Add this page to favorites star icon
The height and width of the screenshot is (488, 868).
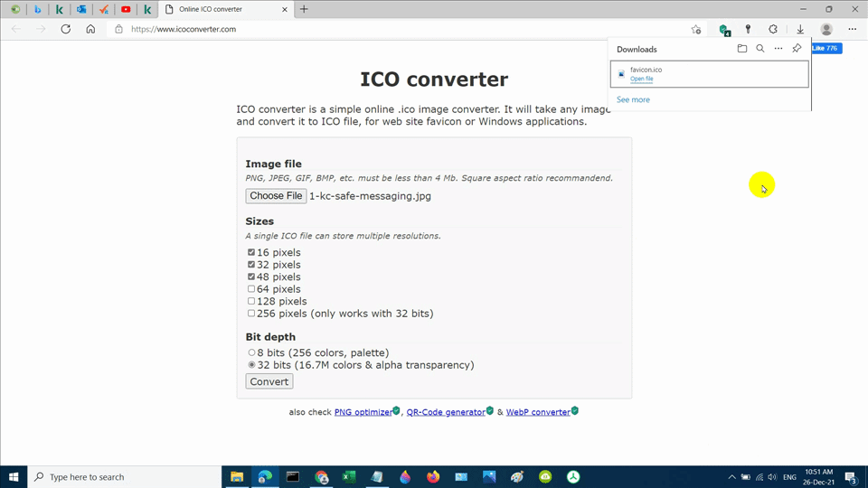tap(696, 29)
